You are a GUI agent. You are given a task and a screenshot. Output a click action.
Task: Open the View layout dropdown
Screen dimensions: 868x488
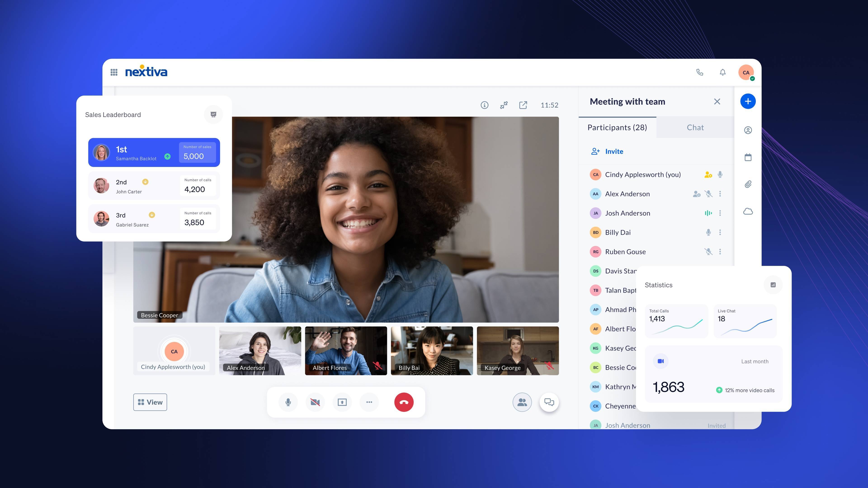[150, 402]
